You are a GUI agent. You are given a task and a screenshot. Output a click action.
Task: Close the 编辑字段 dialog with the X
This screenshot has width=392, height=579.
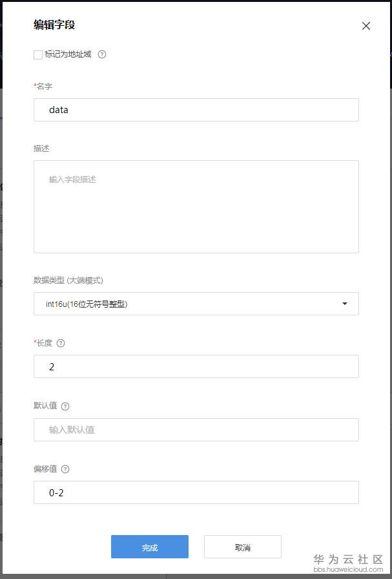(x=366, y=26)
